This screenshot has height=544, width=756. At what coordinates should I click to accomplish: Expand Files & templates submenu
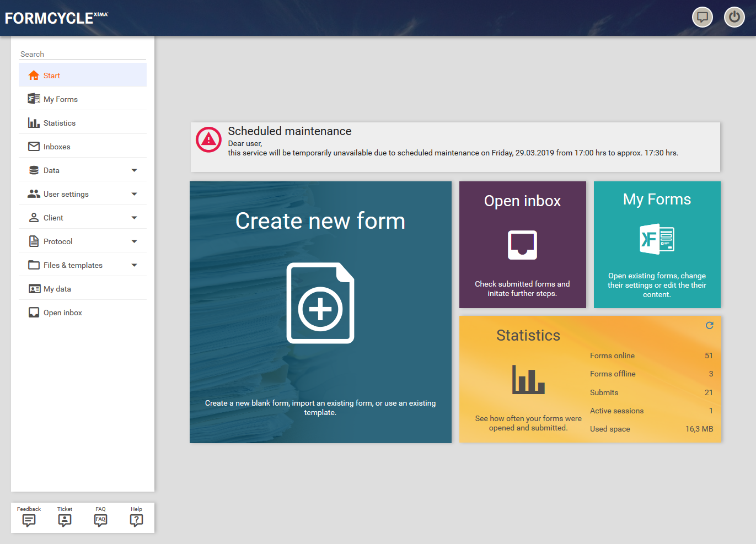click(134, 265)
